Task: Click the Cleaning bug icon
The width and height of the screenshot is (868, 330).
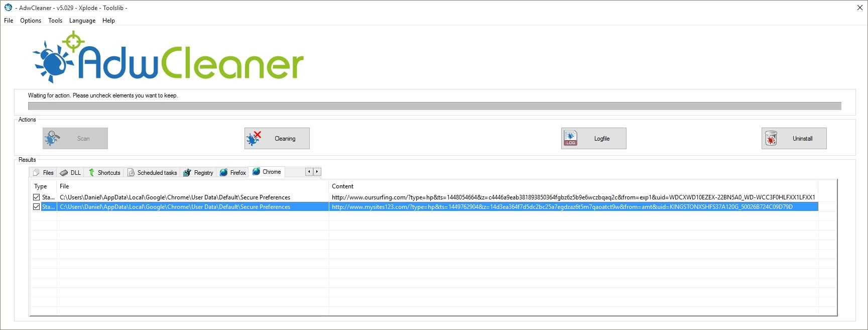Action: [x=254, y=138]
